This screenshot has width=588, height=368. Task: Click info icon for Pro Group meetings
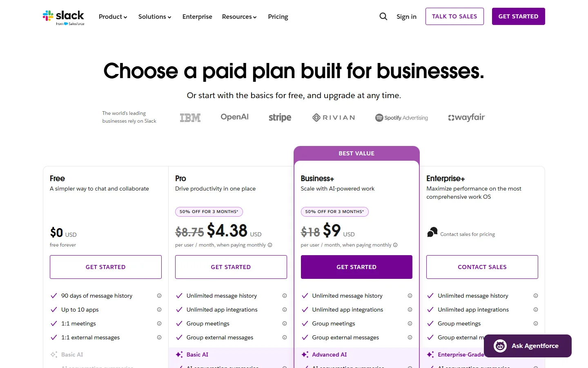[x=285, y=323]
